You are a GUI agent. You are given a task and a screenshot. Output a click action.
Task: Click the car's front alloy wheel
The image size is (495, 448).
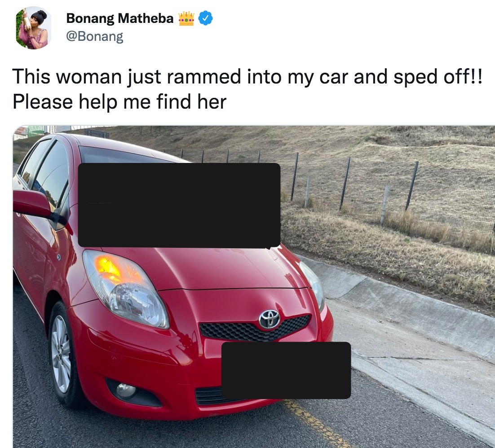pyautogui.click(x=61, y=354)
